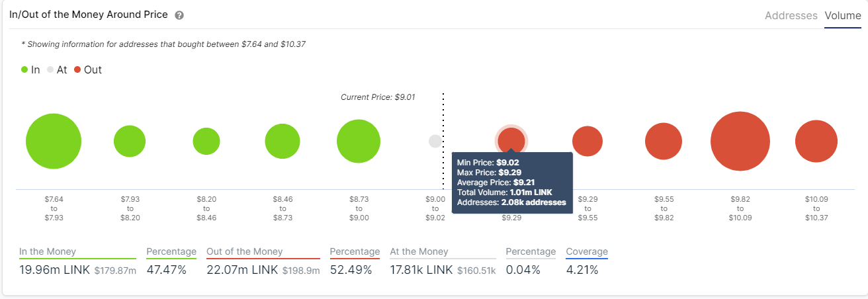Click the In the Money label

click(48, 251)
